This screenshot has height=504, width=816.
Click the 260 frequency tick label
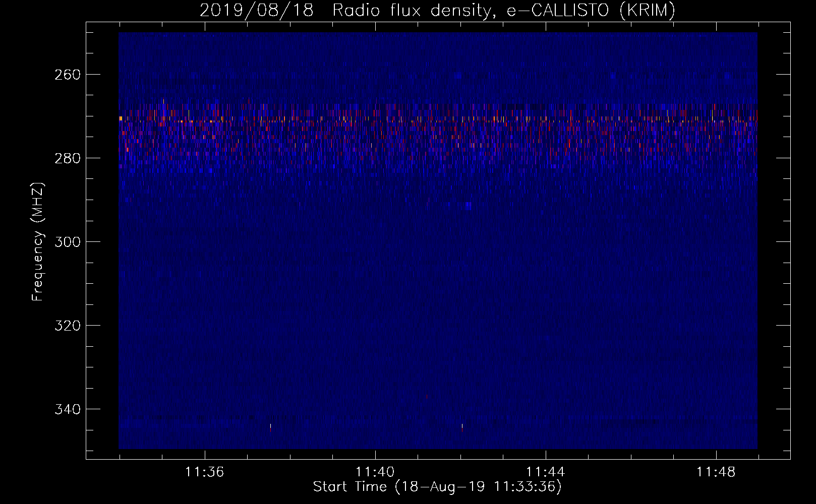coord(67,75)
